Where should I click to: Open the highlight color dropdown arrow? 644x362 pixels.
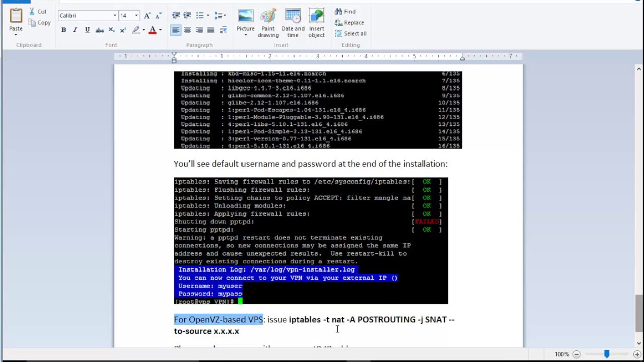tap(144, 30)
